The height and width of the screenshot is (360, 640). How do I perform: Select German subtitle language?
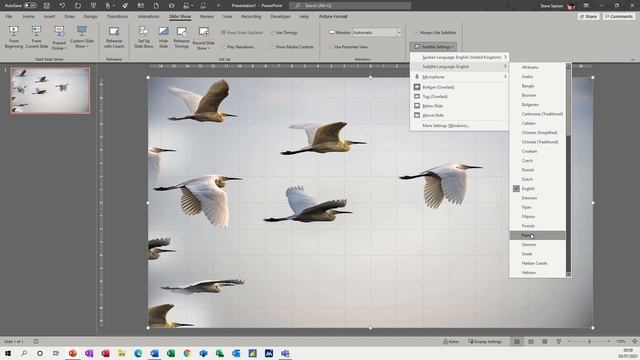[538, 244]
